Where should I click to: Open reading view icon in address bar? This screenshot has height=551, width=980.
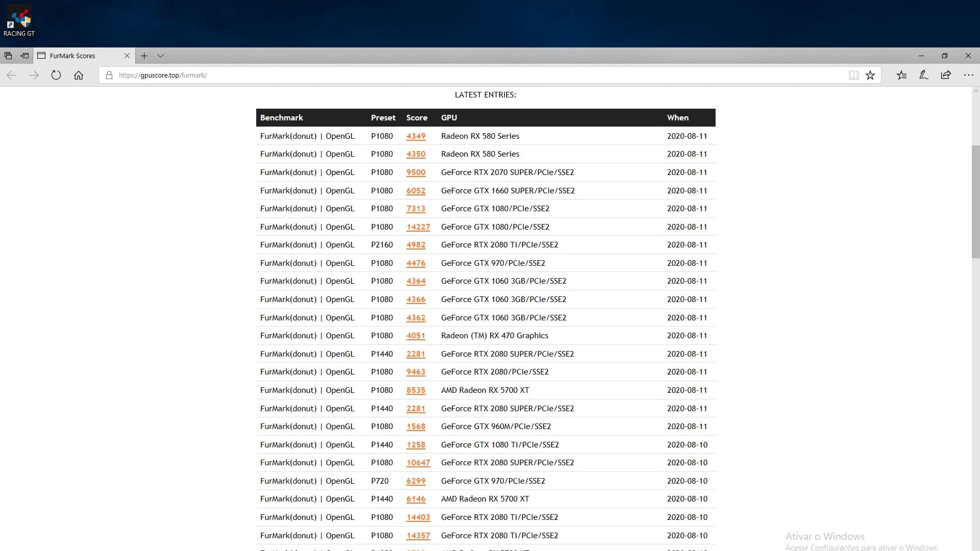point(853,75)
